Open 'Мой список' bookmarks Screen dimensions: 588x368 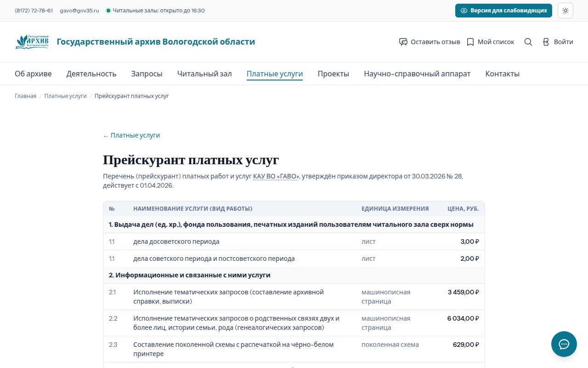(x=491, y=42)
